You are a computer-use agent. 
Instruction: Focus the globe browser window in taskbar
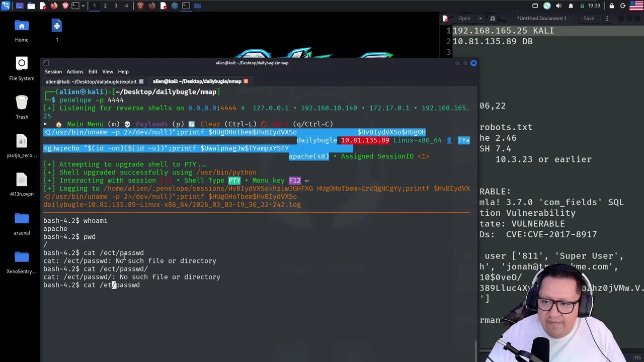(x=175, y=6)
